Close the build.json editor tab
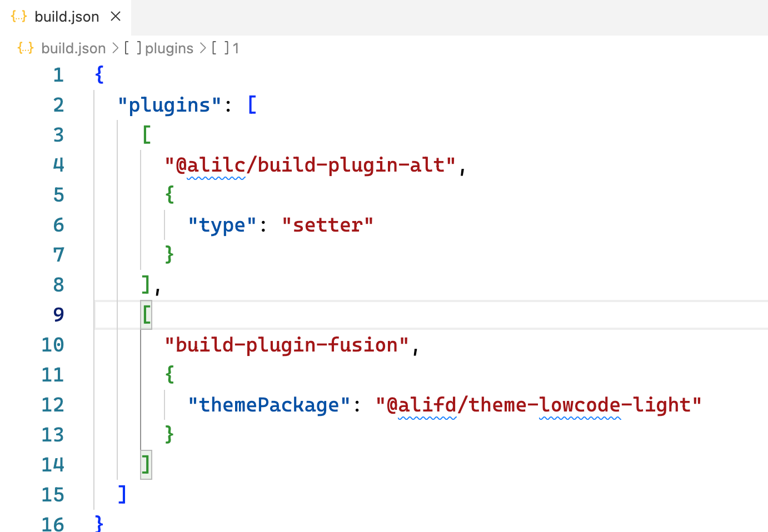The image size is (768, 532). (x=116, y=17)
